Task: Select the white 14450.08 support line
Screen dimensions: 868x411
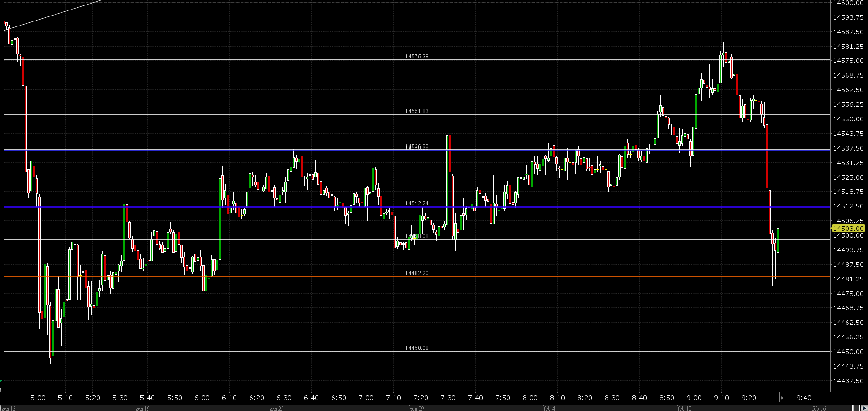Action: 273,351
